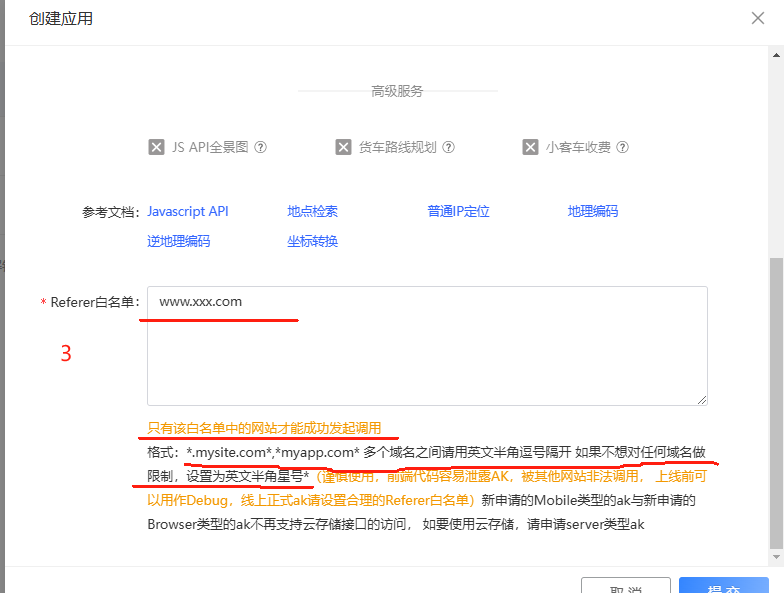
Task: Click the scrollbar down arrow
Action: pyautogui.click(x=776, y=558)
